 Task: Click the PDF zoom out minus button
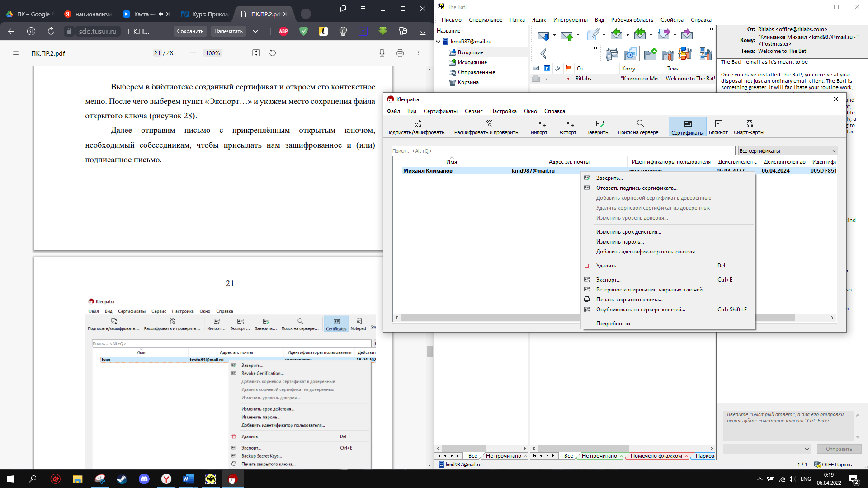[193, 53]
